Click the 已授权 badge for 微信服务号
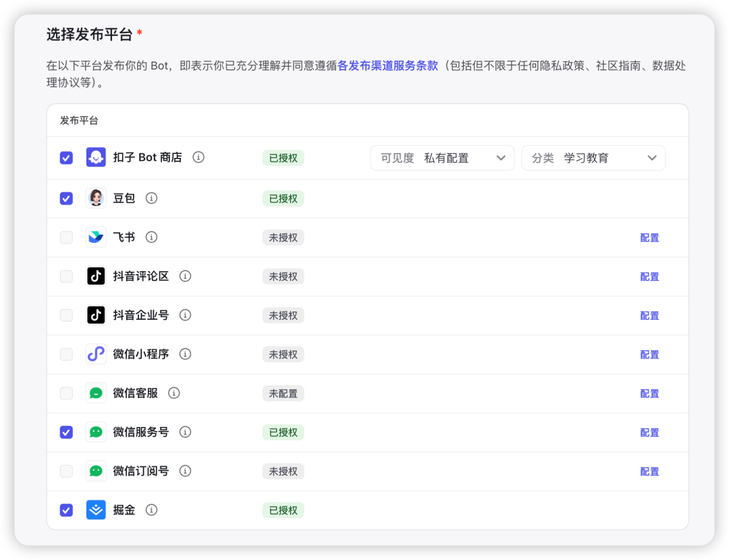 click(283, 432)
